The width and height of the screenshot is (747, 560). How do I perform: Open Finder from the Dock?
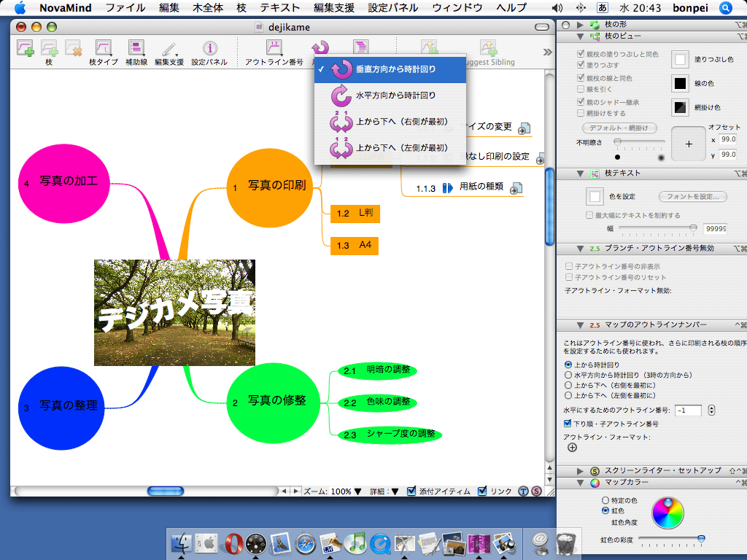pos(181,544)
